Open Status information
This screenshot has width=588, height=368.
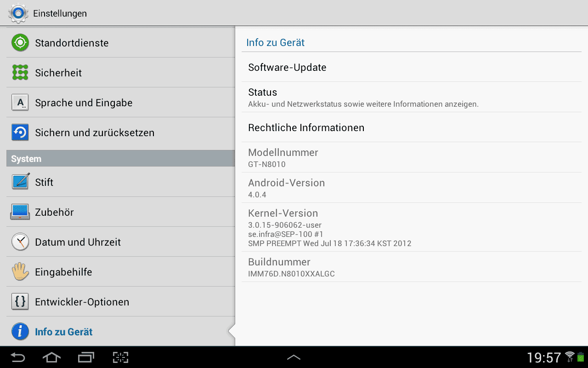click(412, 97)
